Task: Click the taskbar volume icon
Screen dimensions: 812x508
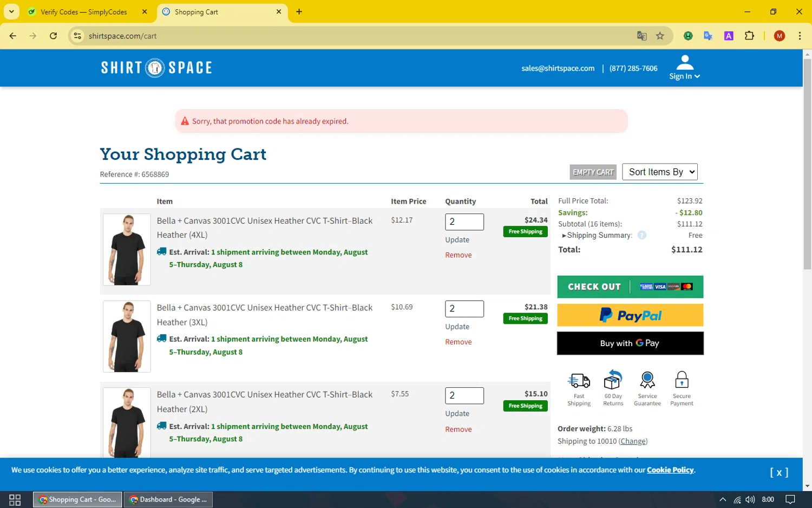Action: (x=750, y=499)
